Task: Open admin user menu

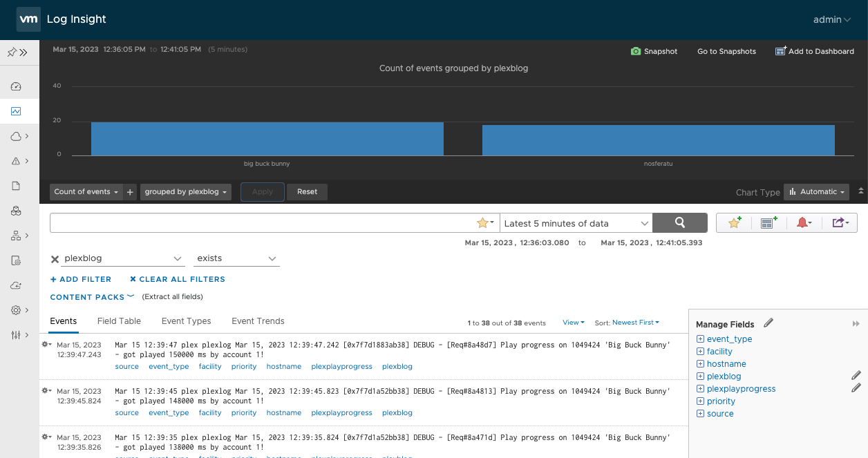Action: [831, 19]
